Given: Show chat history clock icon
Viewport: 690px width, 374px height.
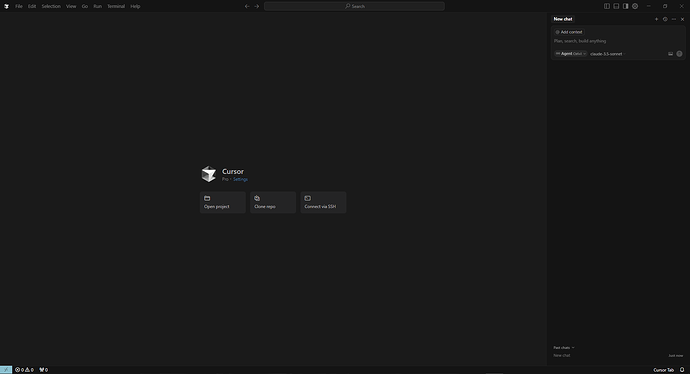Looking at the screenshot, I should coord(665,19).
